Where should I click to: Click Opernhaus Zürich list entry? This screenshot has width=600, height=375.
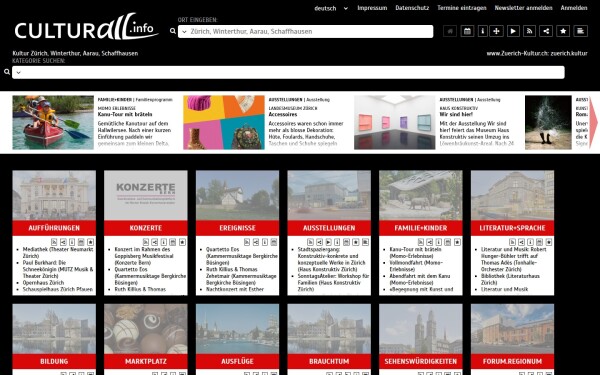pyautogui.click(x=43, y=283)
